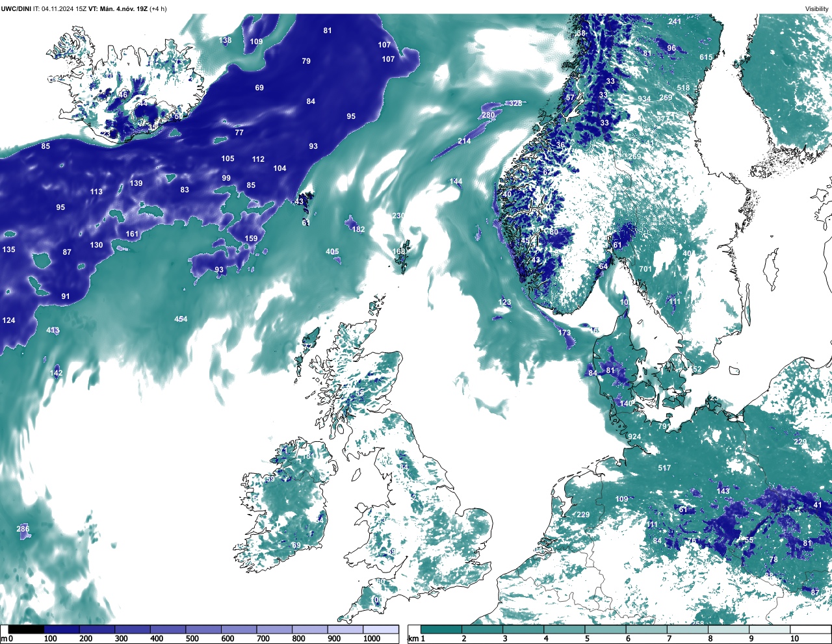Image resolution: width=832 pixels, height=644 pixels.
Task: Click the "517" value in northern Germany
Action: tap(664, 468)
